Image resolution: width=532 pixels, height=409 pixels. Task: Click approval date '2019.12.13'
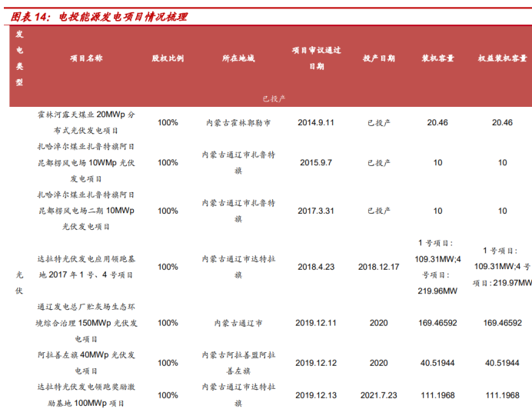click(x=316, y=395)
